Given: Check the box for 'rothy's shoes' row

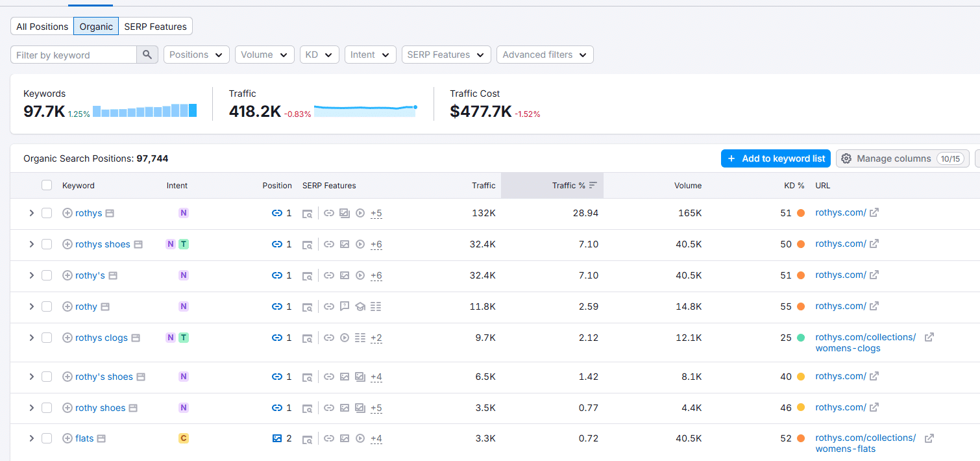Looking at the screenshot, I should click(x=47, y=377).
